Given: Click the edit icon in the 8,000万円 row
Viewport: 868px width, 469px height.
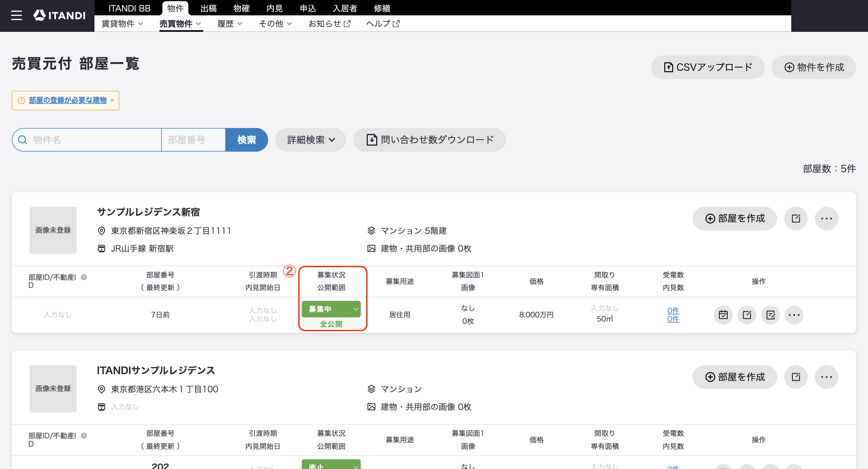Looking at the screenshot, I should point(747,315).
